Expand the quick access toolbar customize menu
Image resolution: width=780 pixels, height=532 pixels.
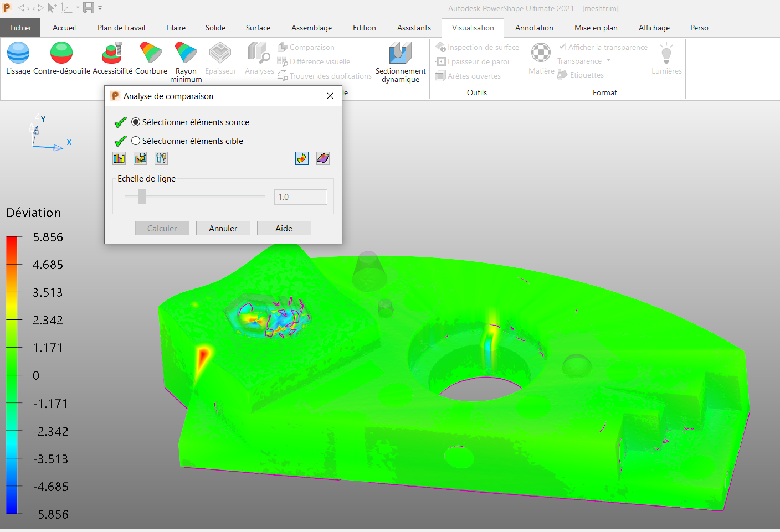[100, 8]
